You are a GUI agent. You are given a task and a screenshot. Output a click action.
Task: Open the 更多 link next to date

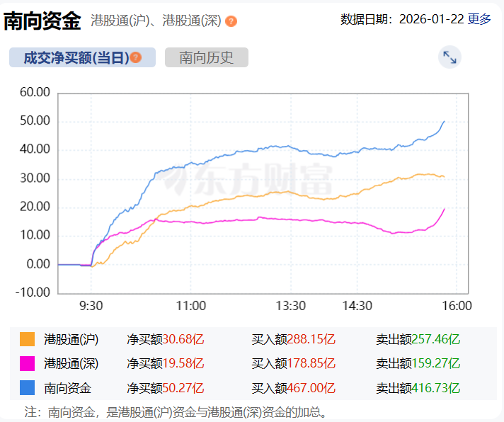point(479,19)
